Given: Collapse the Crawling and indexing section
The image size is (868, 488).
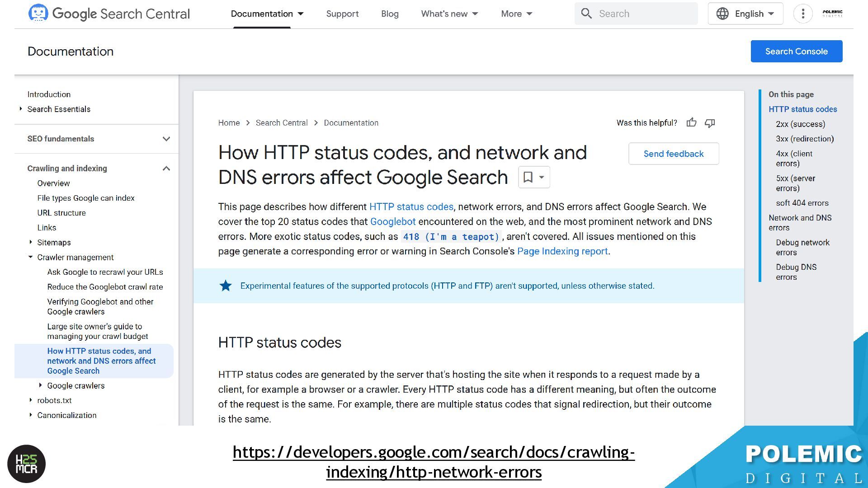Looking at the screenshot, I should (166, 169).
